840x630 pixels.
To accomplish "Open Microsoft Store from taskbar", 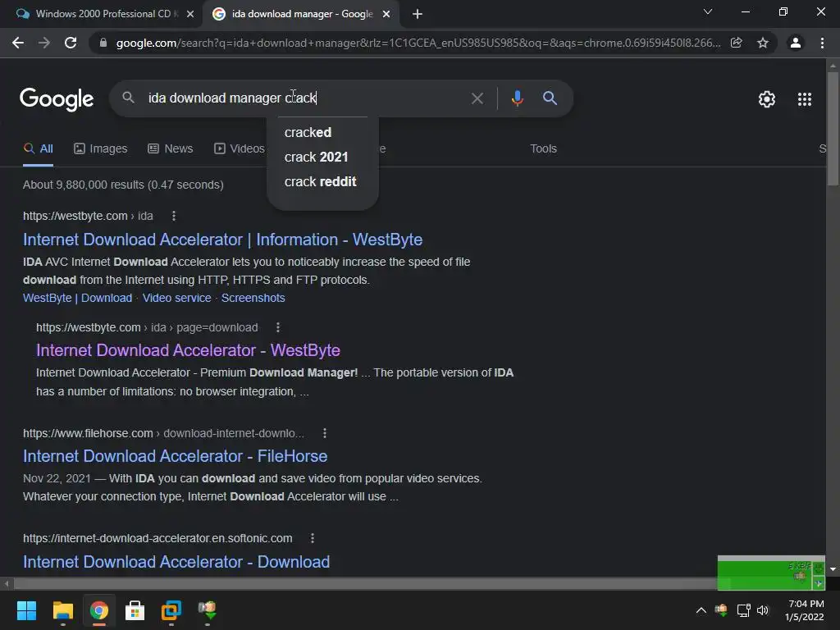I will [135, 610].
